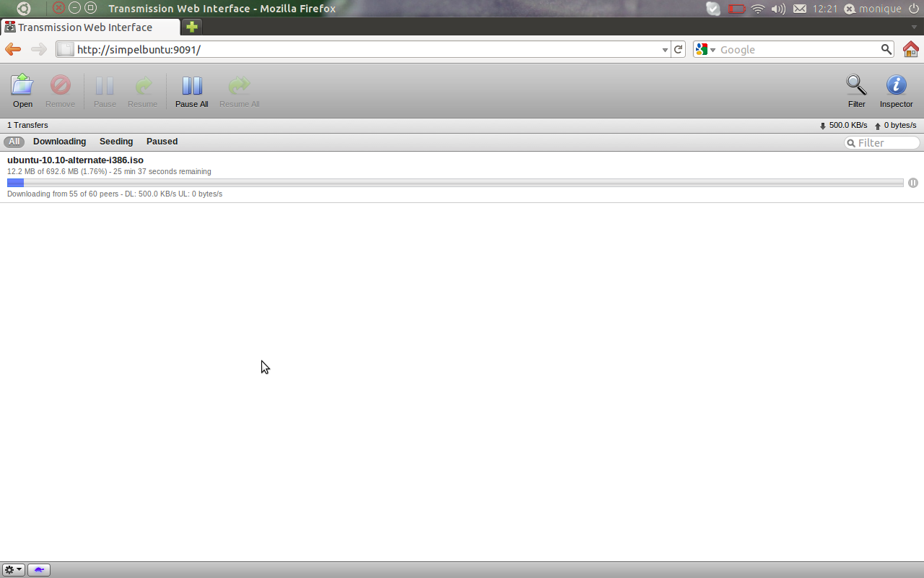Pause the ubuntu-10.10 torrent using its row button
This screenshot has width=924, height=578.
[913, 183]
